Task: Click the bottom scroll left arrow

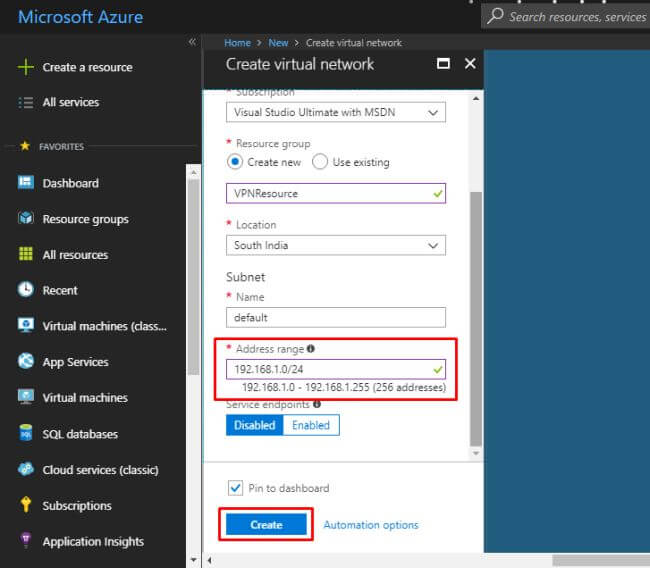Action: [x=210, y=561]
